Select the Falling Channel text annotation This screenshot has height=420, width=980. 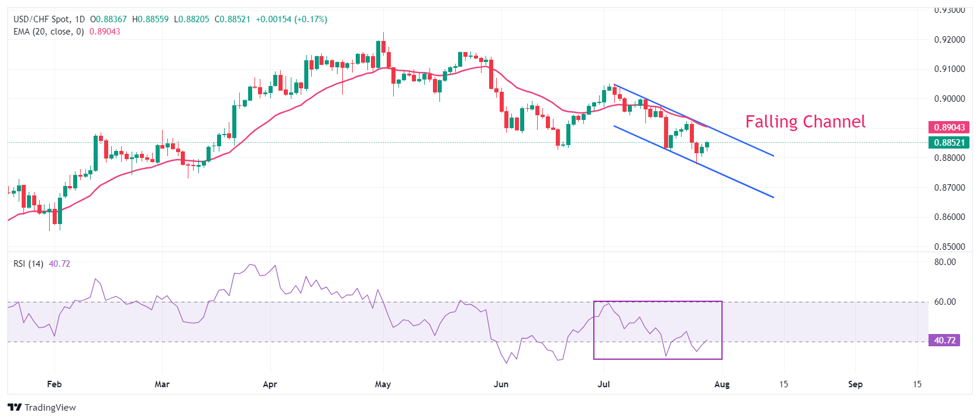[x=805, y=122]
